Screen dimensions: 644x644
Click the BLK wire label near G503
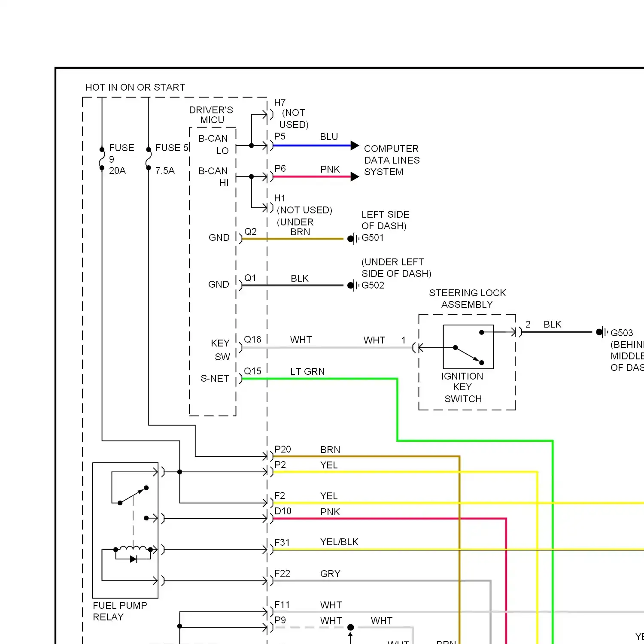(553, 324)
